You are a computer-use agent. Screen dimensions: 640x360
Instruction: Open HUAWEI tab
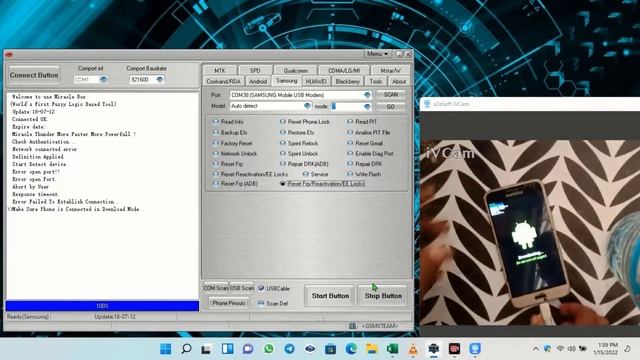[316, 81]
